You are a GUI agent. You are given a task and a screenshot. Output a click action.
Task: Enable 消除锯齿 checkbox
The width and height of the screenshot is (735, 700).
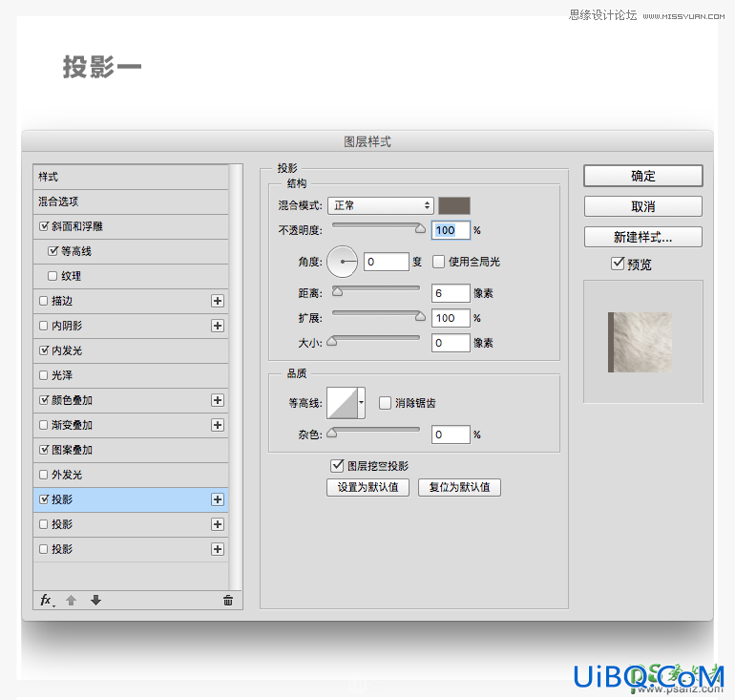385,403
